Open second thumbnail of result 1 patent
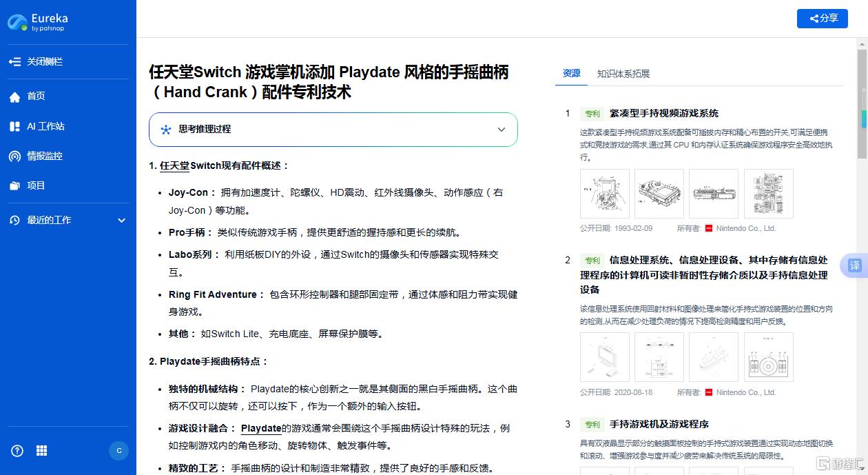Screen dimensions: 868x475 (659, 194)
